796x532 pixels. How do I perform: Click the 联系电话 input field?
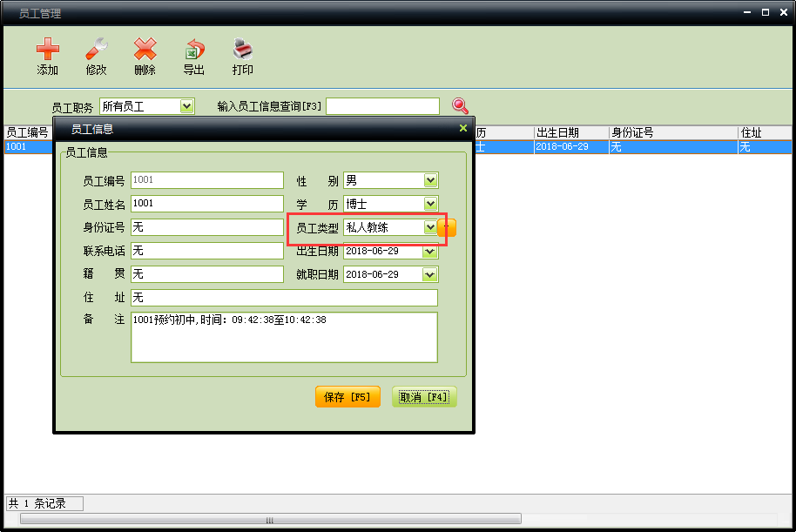click(x=207, y=251)
